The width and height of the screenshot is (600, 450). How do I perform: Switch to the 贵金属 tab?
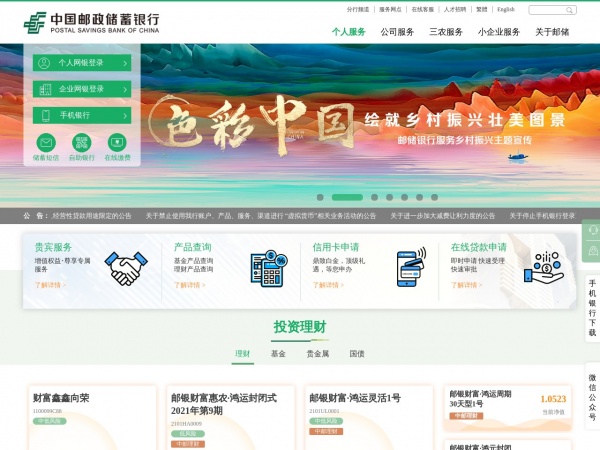[x=318, y=354]
